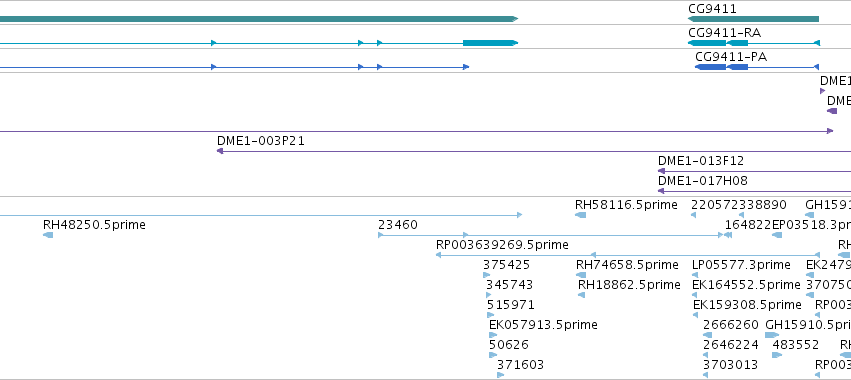Select the LP05577.3prime label
Image resolution: width=851 pixels, height=380 pixels.
click(741, 265)
